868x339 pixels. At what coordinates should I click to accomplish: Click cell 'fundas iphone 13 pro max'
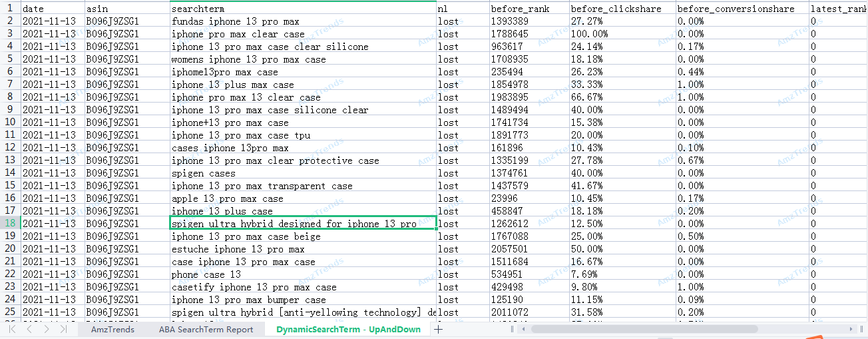point(303,21)
